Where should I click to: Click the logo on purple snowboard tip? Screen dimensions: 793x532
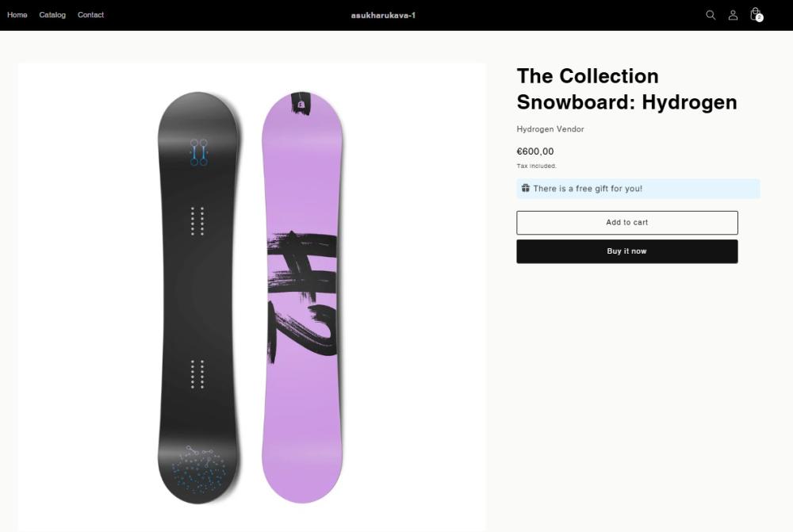[x=301, y=104]
